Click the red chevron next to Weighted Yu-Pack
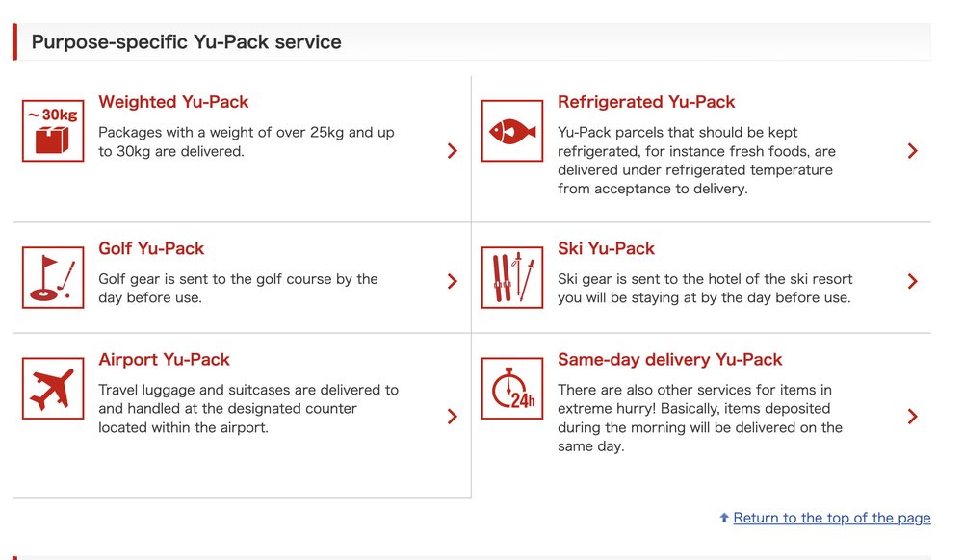The image size is (963, 560). click(x=452, y=149)
